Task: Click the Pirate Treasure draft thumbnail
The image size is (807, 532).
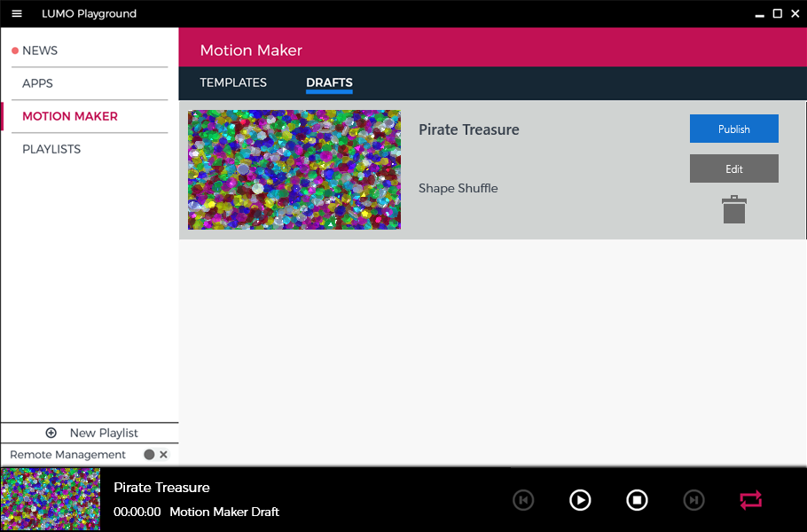Action: tap(294, 169)
